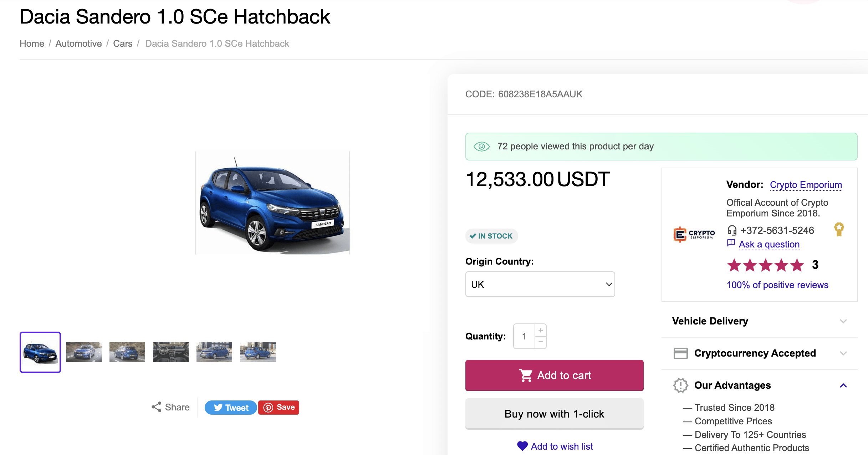This screenshot has width=868, height=455.
Task: Click the Twitter Tweet button
Action: [231, 408]
